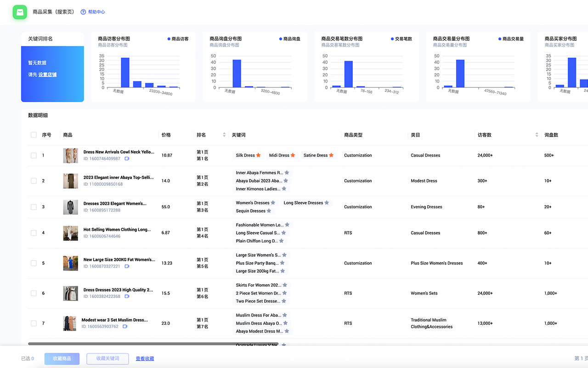Toggle the 商品询盘 legend series
The width and height of the screenshot is (588, 368).
tap(290, 39)
